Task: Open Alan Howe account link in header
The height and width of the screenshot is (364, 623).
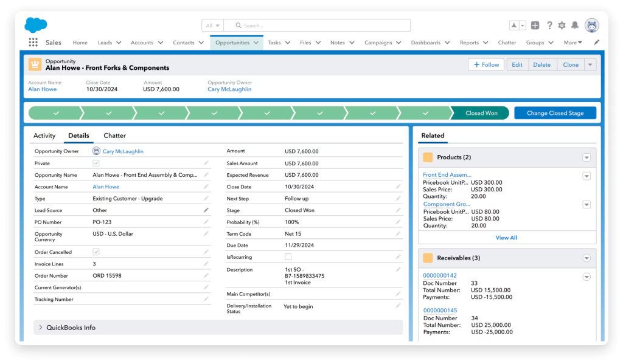Action: coord(42,89)
